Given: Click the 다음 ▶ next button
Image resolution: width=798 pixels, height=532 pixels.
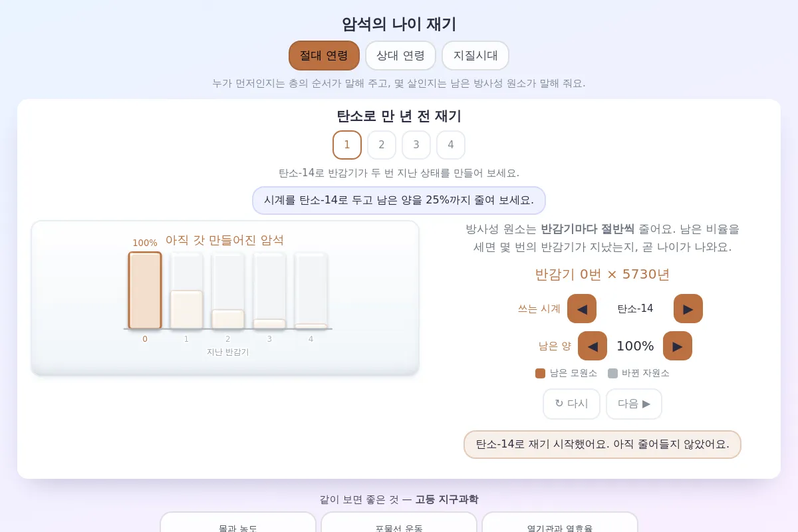Looking at the screenshot, I should point(634,404).
